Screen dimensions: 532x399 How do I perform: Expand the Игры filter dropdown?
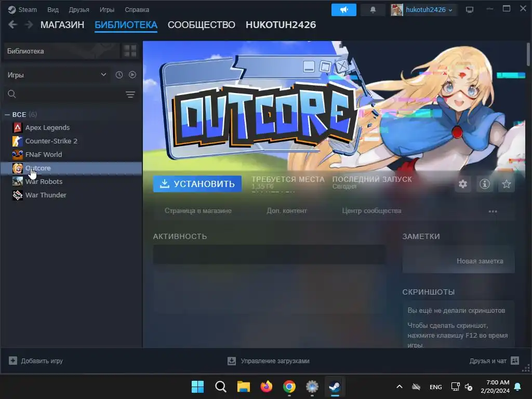click(x=57, y=75)
